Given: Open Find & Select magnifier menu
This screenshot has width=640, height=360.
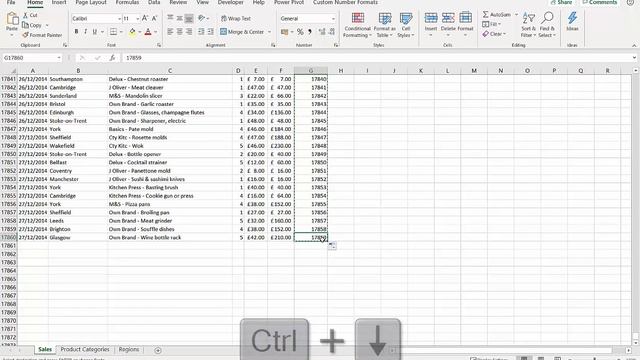Looking at the screenshot, I should pyautogui.click(x=547, y=25).
